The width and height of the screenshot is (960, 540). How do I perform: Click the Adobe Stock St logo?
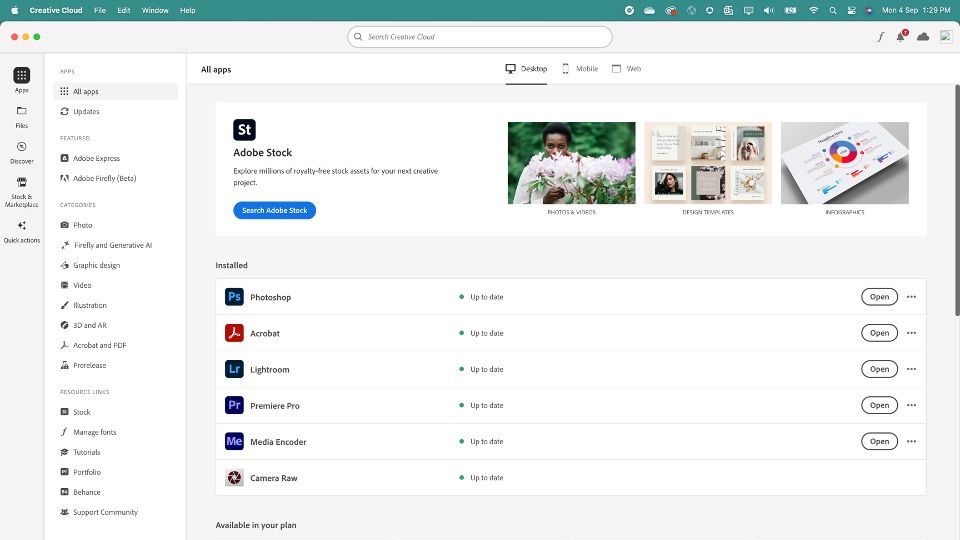(244, 130)
